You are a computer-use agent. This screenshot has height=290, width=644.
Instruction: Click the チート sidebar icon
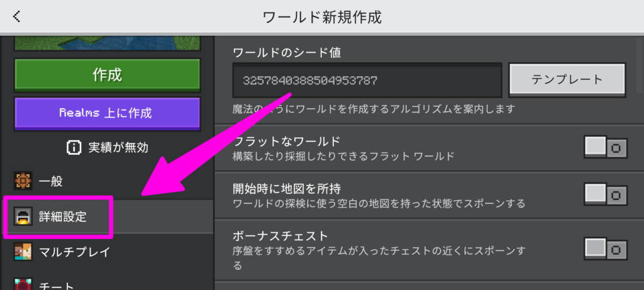coord(23,284)
